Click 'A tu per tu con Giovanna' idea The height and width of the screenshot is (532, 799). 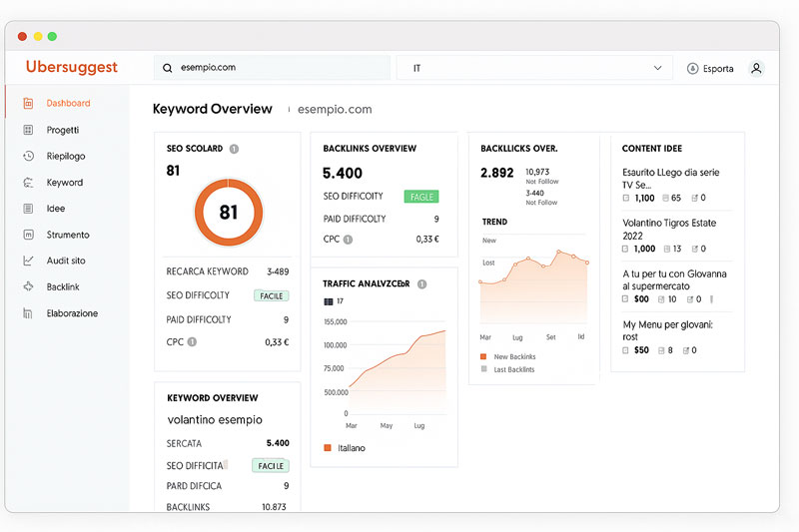point(674,280)
